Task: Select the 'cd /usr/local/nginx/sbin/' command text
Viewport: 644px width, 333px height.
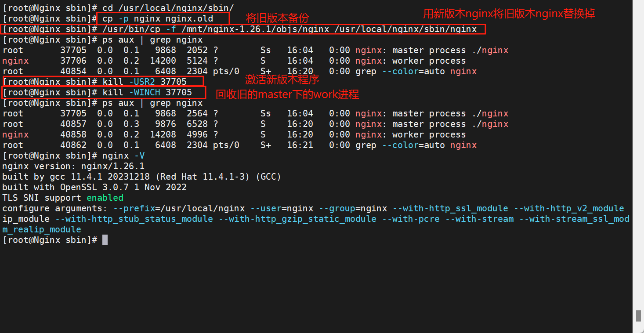Action: 168,8
